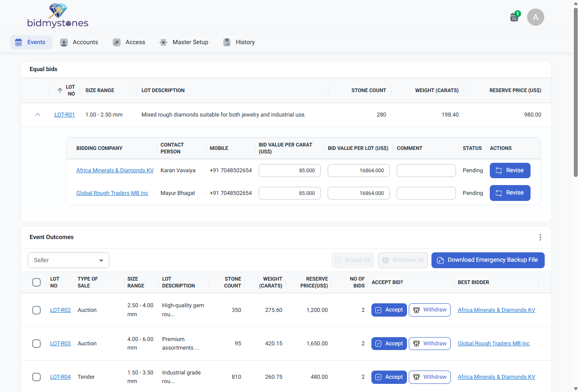The height and width of the screenshot is (392, 579).
Task: Click the Type of Sale column header
Action: (88, 282)
